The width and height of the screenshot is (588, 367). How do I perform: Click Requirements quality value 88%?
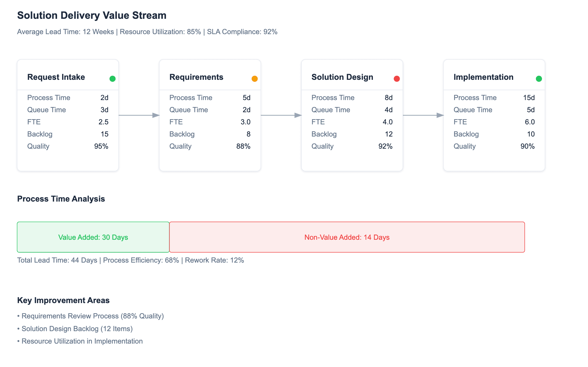click(243, 146)
